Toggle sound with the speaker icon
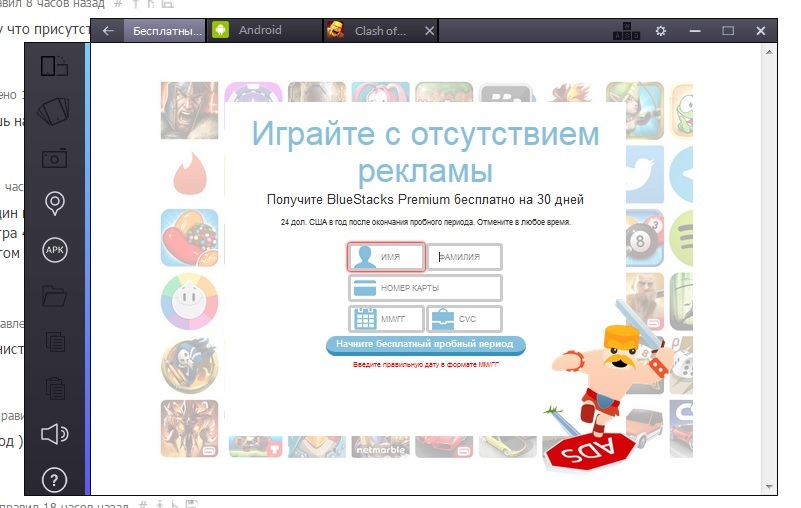The width and height of the screenshot is (801, 508). click(x=54, y=433)
